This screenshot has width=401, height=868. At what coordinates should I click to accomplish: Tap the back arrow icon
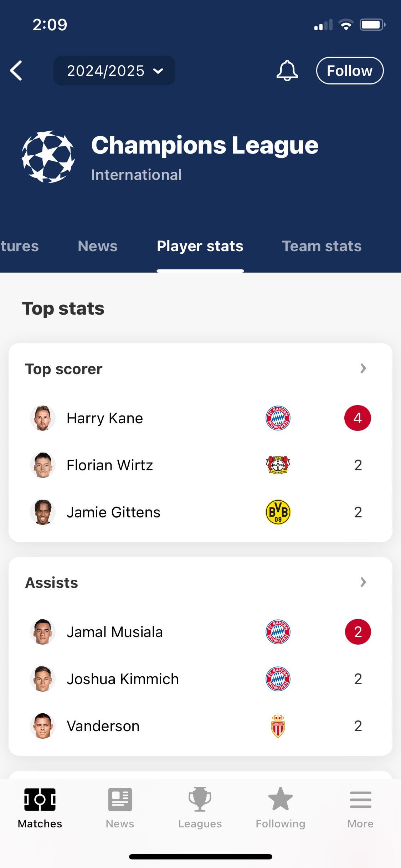(x=16, y=71)
